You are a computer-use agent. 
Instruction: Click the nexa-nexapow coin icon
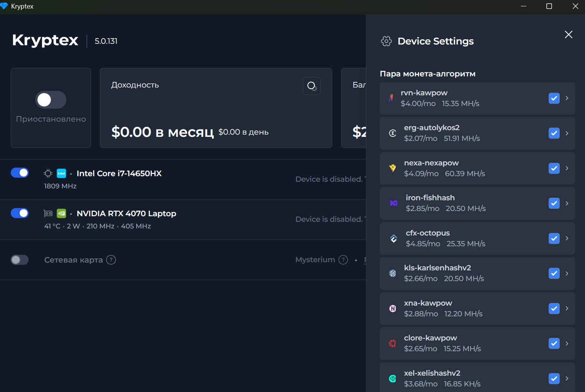pyautogui.click(x=393, y=168)
